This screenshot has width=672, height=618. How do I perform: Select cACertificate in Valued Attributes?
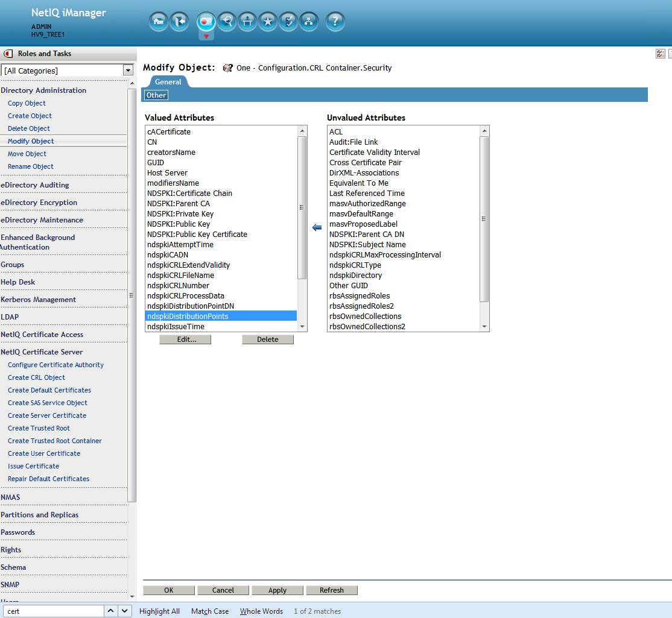221,132
